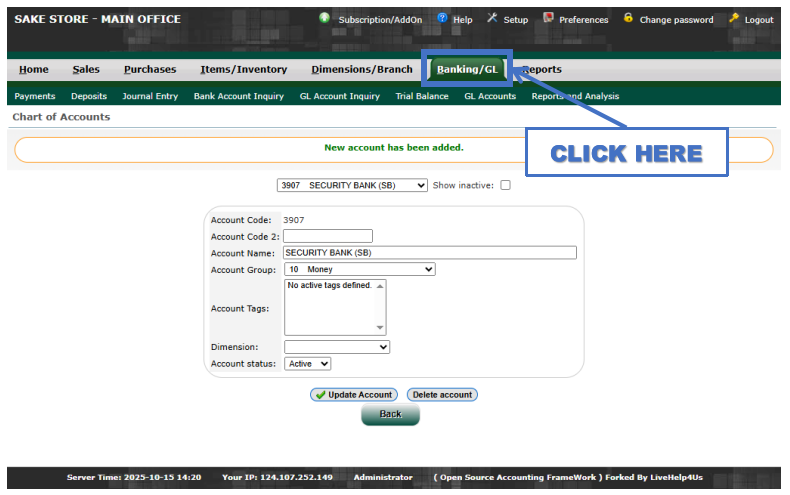The height and width of the screenshot is (495, 790).
Task: Open the account selector 3907 SECURITY BANK dropdown
Action: (x=352, y=185)
